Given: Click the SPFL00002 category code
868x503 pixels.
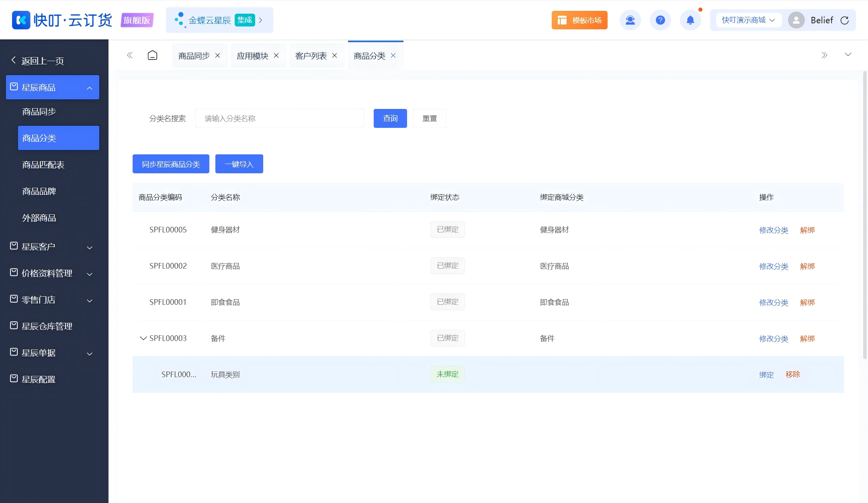Looking at the screenshot, I should pos(168,266).
